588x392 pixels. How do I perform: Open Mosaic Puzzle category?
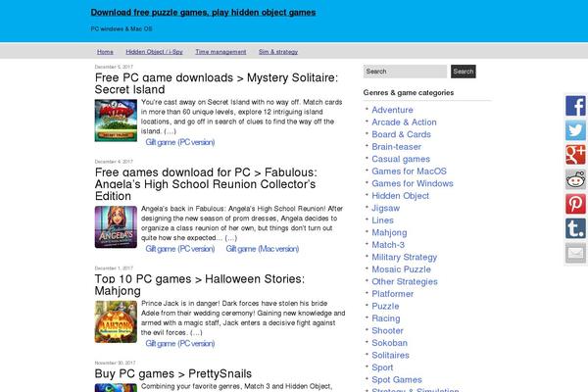[x=401, y=269]
